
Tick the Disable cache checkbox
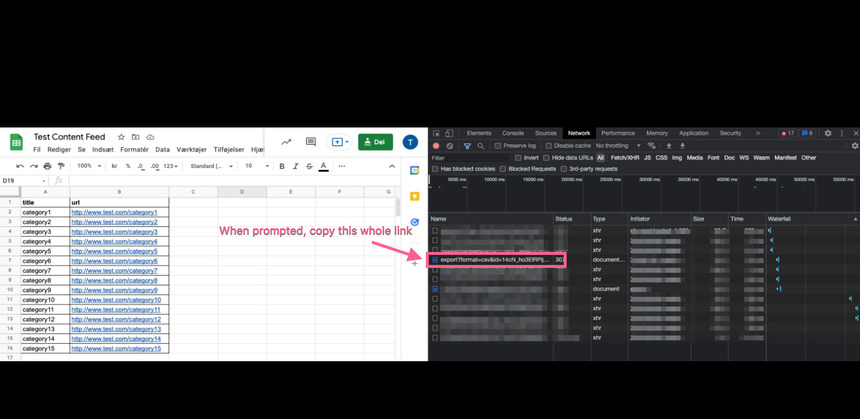point(548,146)
